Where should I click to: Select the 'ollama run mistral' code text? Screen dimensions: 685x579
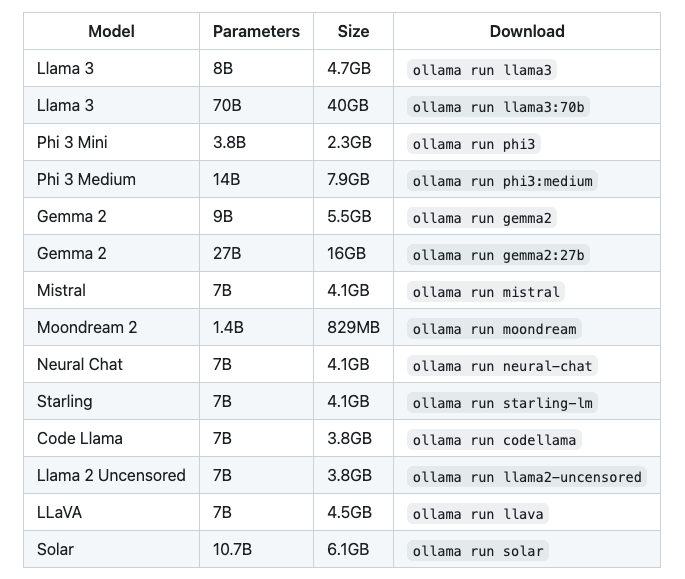point(486,291)
